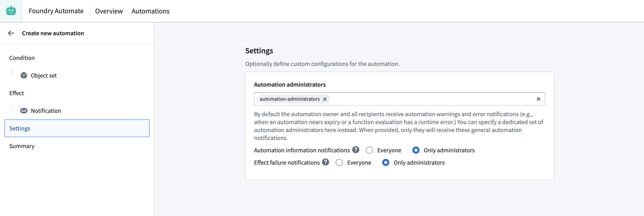The width and height of the screenshot is (644, 216).
Task: Open the Automations tab
Action: tap(150, 11)
